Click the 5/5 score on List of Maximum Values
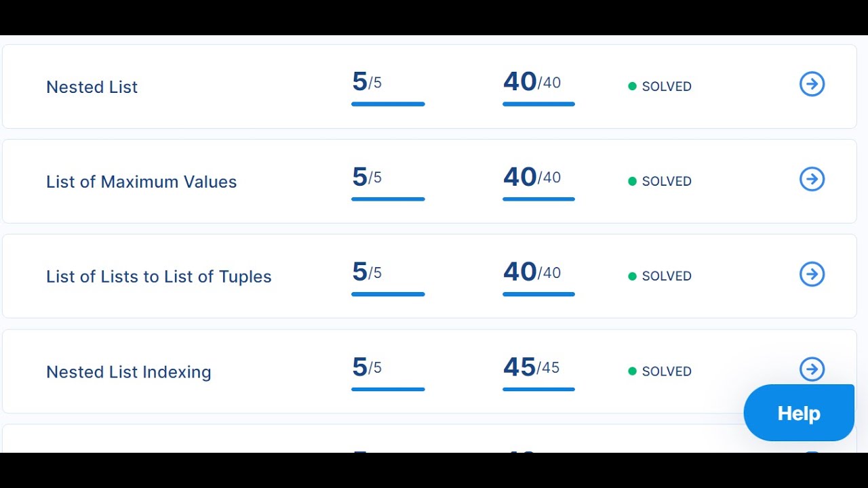The height and width of the screenshot is (488, 868). 367,177
